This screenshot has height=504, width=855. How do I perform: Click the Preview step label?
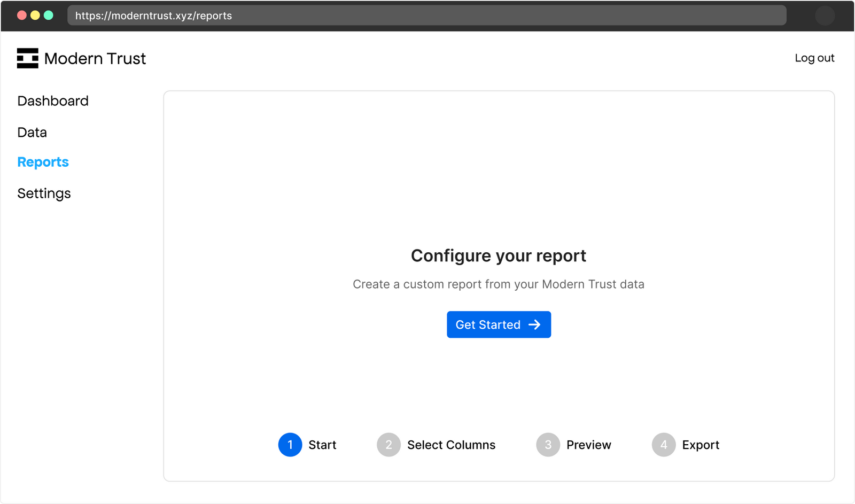click(x=588, y=444)
